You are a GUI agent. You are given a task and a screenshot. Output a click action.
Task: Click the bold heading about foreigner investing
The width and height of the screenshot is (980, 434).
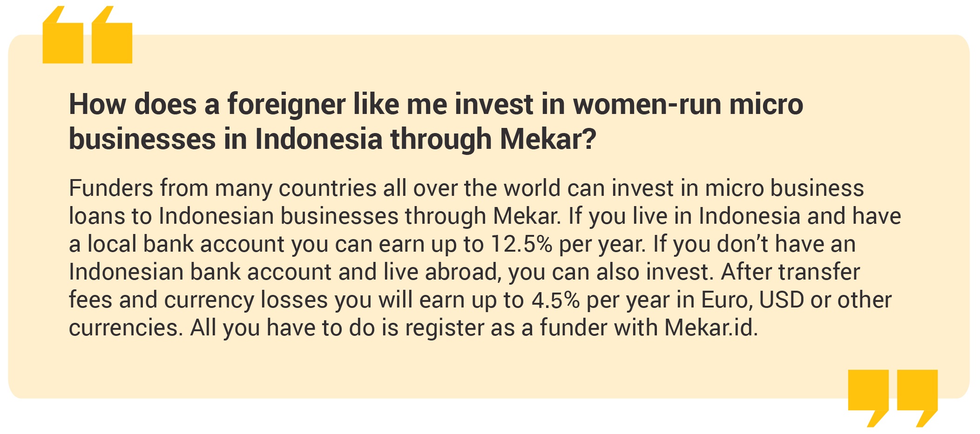(436, 121)
